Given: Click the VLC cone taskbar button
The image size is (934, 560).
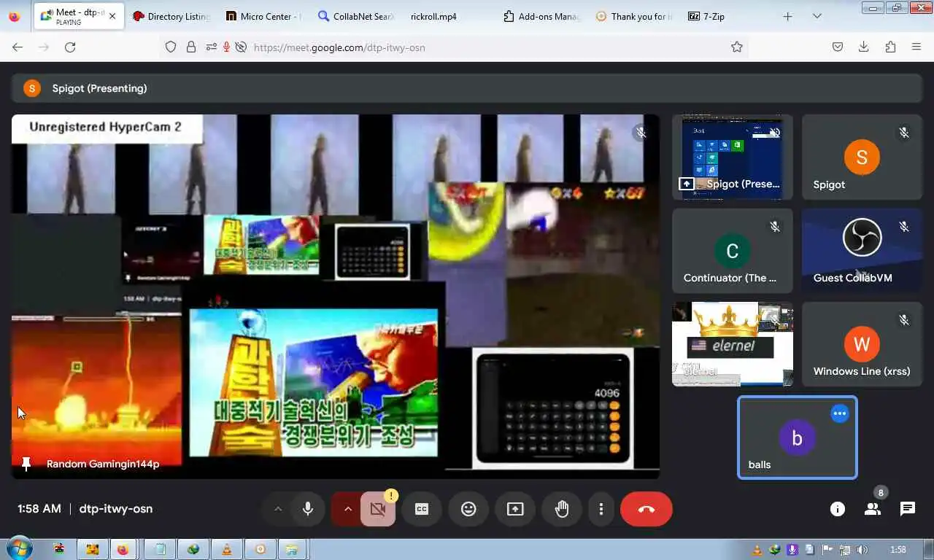Looking at the screenshot, I should pos(227,549).
